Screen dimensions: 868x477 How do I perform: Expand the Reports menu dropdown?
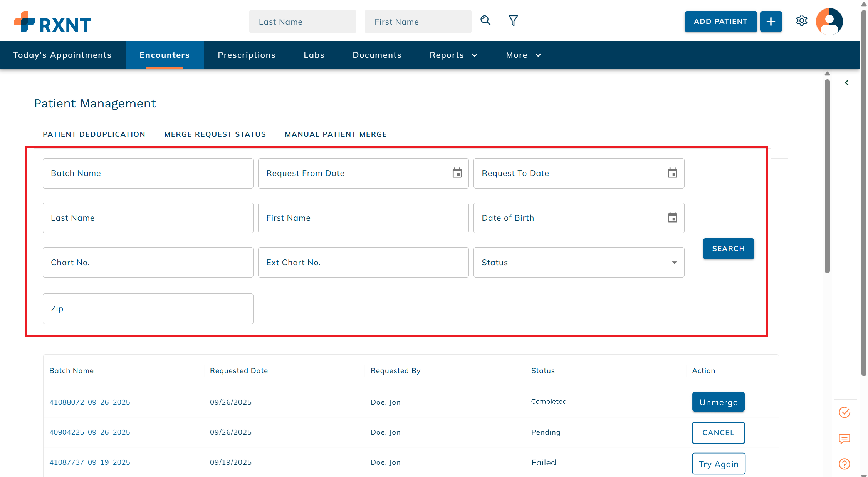pyautogui.click(x=453, y=55)
